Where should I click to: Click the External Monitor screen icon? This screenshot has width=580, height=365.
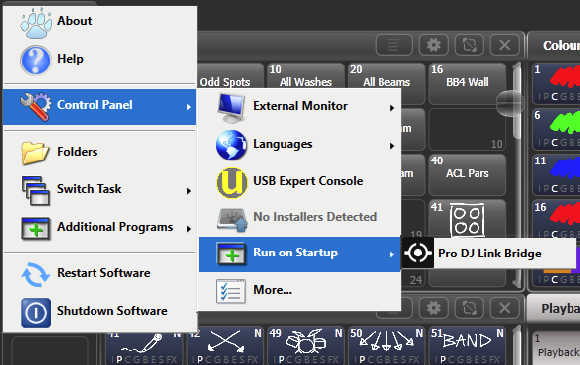(231, 108)
